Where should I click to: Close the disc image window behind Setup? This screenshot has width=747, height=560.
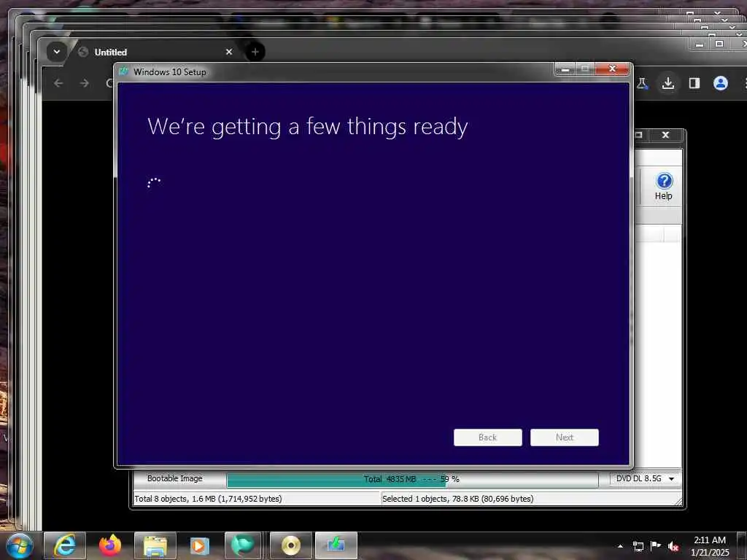[x=665, y=135]
